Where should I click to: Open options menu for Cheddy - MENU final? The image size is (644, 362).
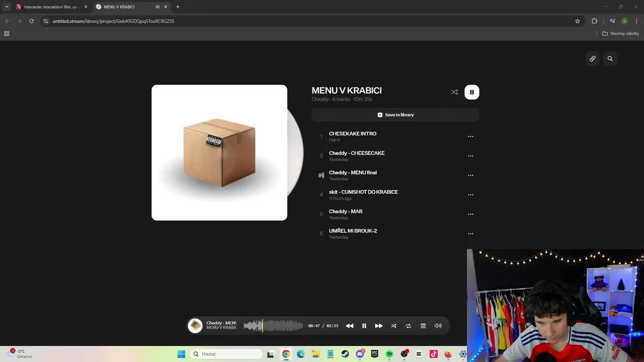pyautogui.click(x=470, y=175)
